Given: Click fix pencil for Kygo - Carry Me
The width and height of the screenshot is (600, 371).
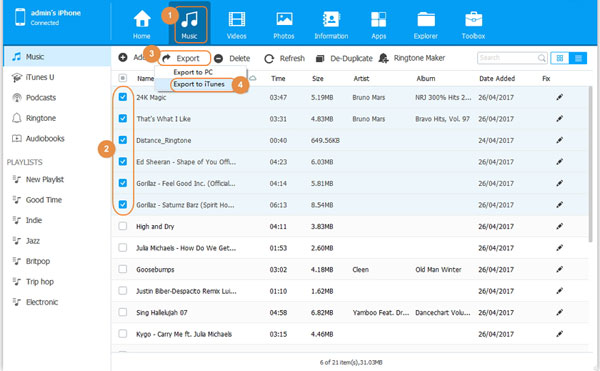Looking at the screenshot, I should point(559,334).
